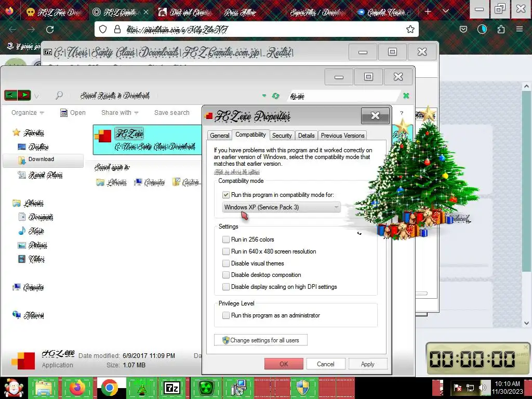
Task: Clear the fez.exe search with green X
Action: pos(406,96)
